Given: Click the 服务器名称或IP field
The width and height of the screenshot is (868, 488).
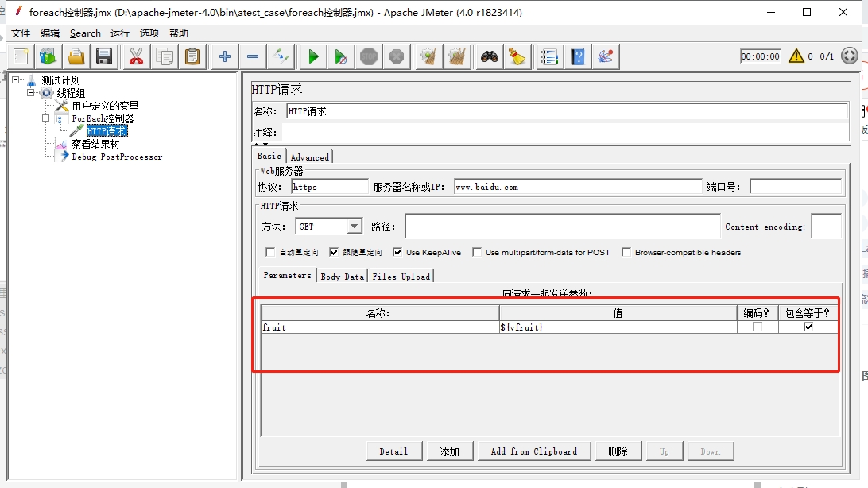Looking at the screenshot, I should point(578,187).
